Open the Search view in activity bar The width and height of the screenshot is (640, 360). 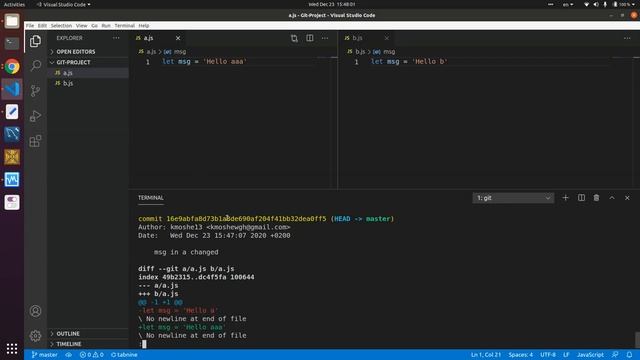tap(36, 65)
